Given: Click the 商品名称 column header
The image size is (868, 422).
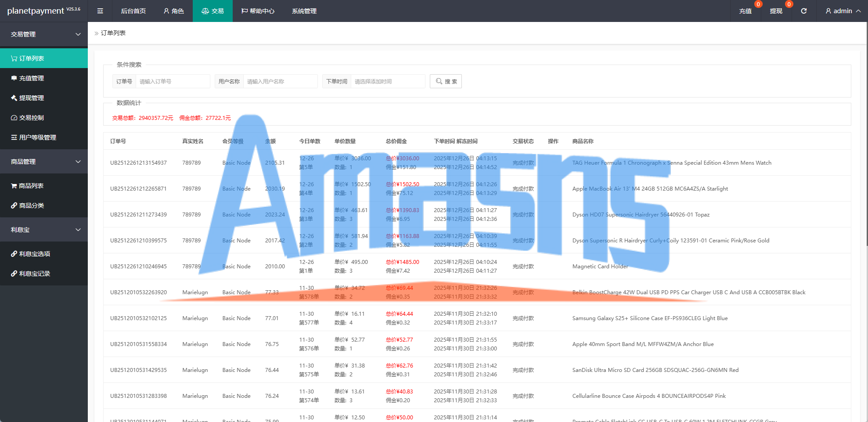Looking at the screenshot, I should 583,141.
